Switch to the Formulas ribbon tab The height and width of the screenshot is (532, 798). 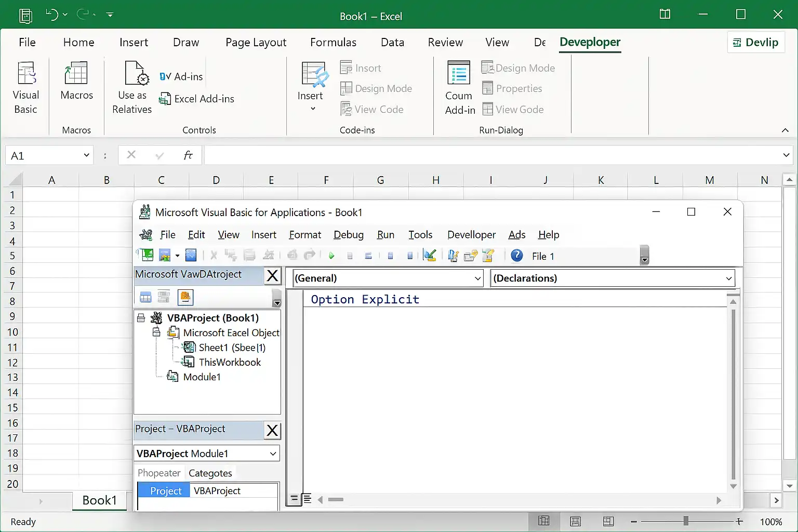click(x=333, y=43)
